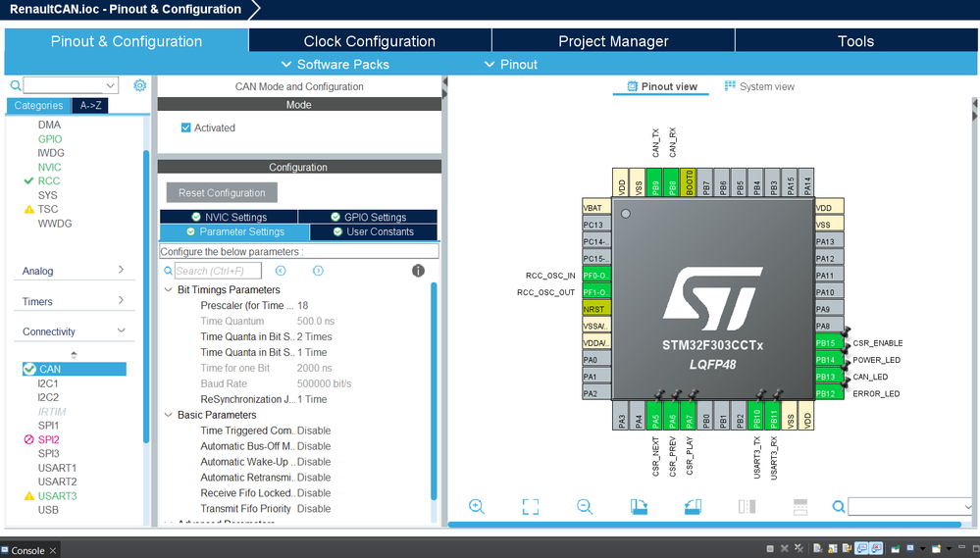The image size is (980, 558).
Task: Show parameter info icon
Action: 418,271
